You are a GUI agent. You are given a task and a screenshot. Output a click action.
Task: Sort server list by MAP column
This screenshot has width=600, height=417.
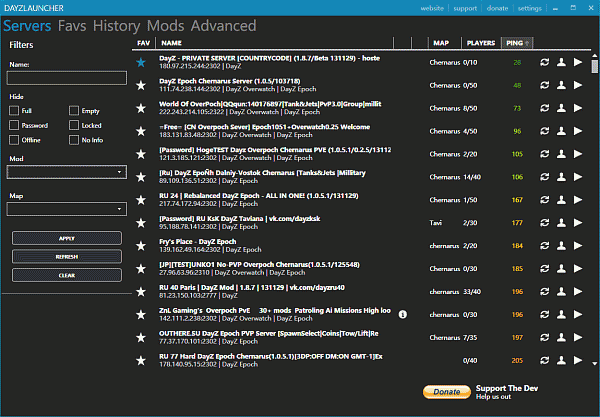(441, 43)
